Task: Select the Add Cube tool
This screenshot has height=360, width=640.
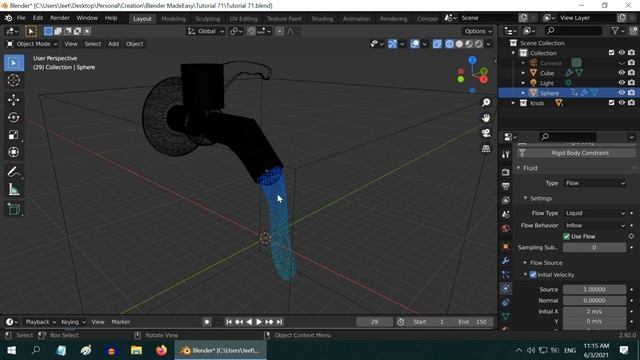Action: [13, 209]
